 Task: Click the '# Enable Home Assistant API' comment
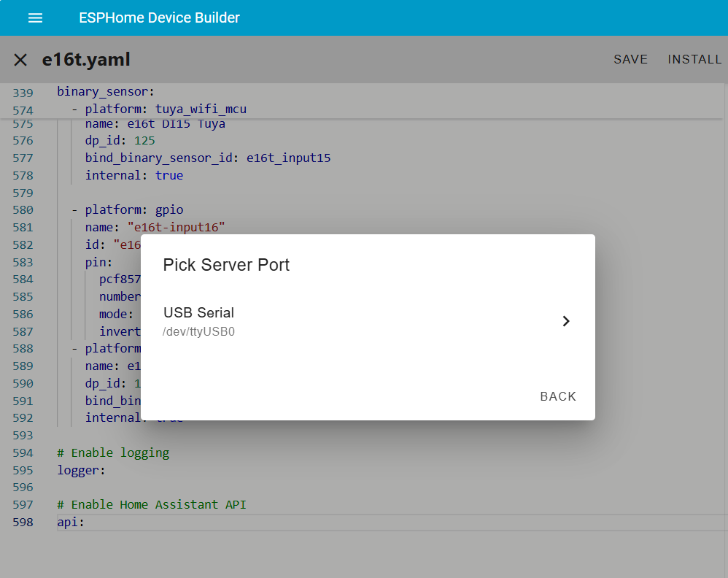[x=152, y=505]
